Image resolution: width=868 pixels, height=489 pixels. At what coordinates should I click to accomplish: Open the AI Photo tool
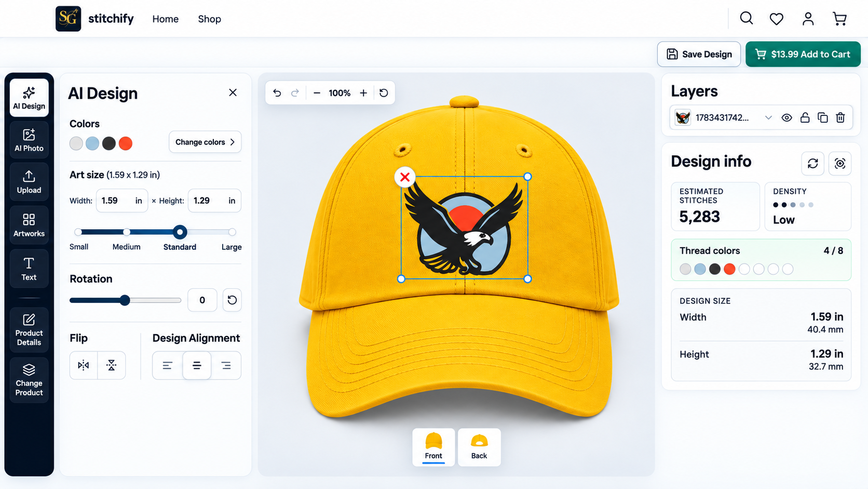[29, 140]
